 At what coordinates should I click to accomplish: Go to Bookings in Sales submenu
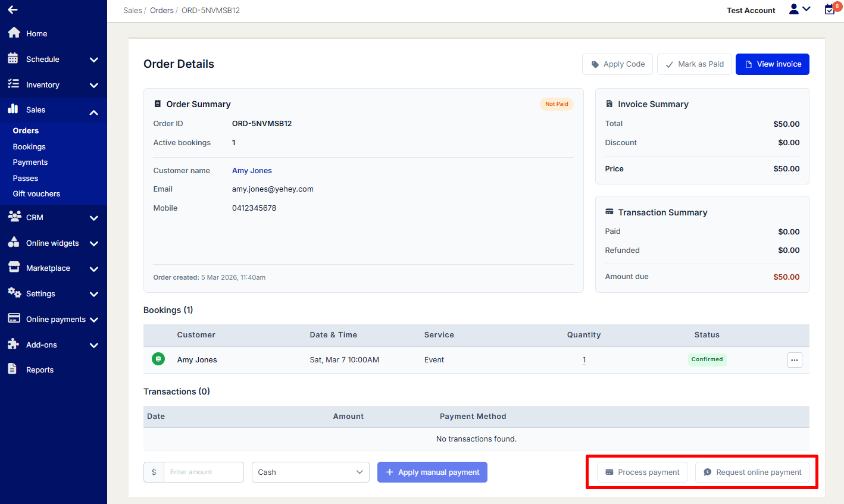[x=29, y=146]
